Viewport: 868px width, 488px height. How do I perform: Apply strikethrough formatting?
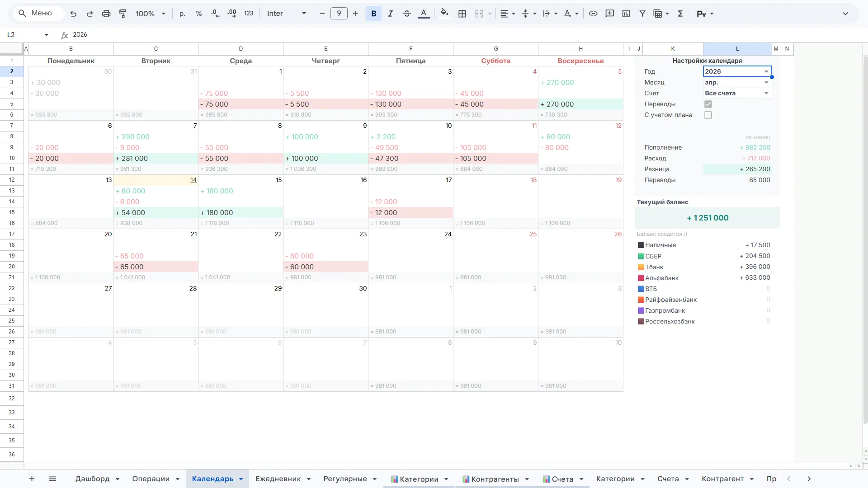[407, 14]
